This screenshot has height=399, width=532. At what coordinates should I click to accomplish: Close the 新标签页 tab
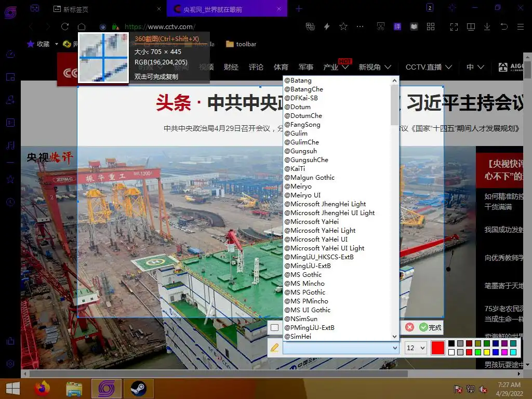pyautogui.click(x=159, y=9)
